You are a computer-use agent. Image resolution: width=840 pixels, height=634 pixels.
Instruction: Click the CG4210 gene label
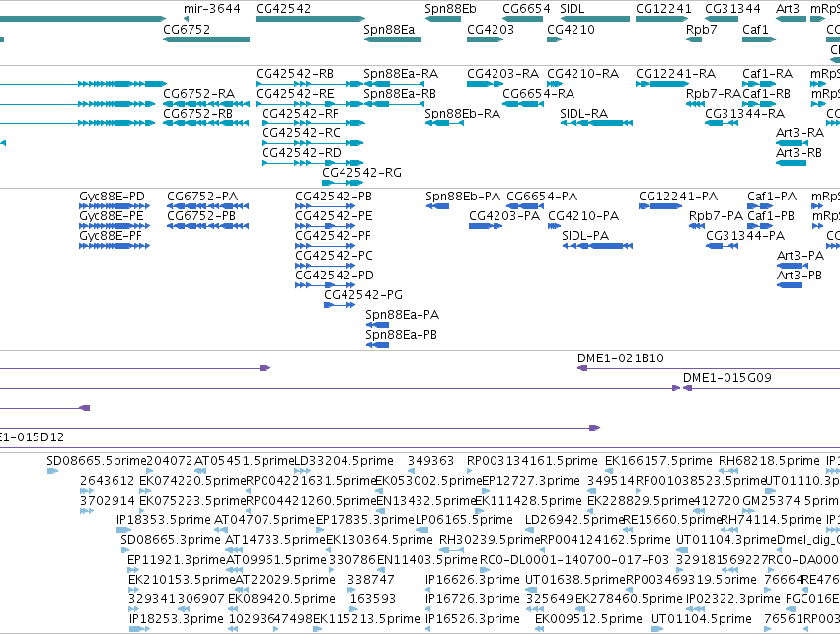pos(571,29)
